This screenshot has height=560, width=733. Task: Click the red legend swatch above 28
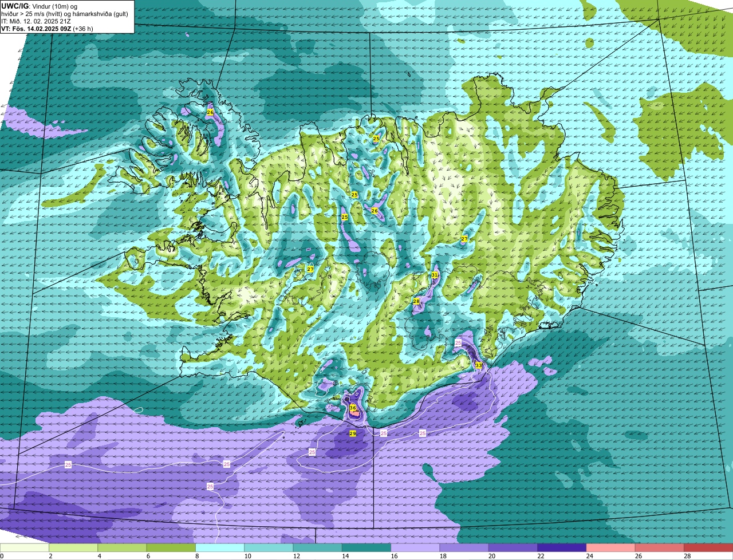tap(708, 547)
